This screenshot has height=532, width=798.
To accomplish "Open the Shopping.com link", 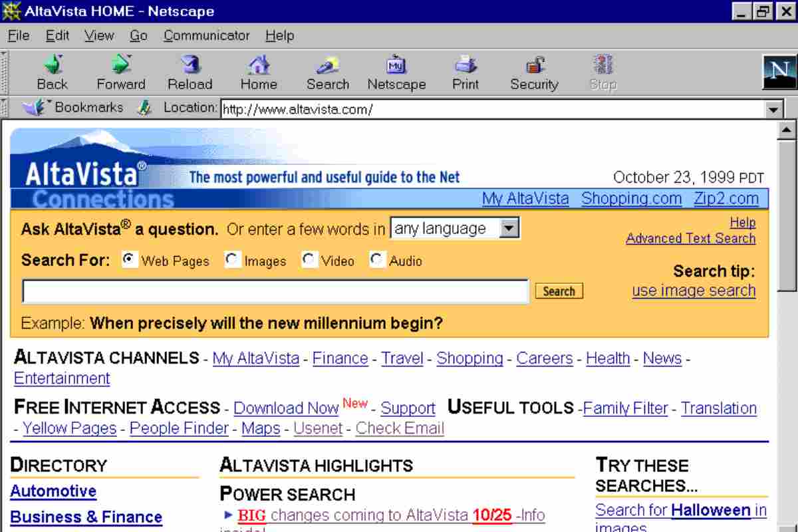I will [x=631, y=198].
